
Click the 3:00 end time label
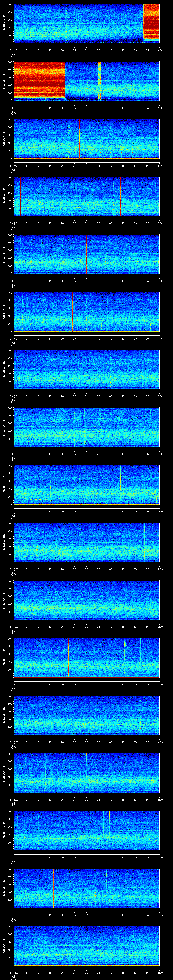pos(160,108)
